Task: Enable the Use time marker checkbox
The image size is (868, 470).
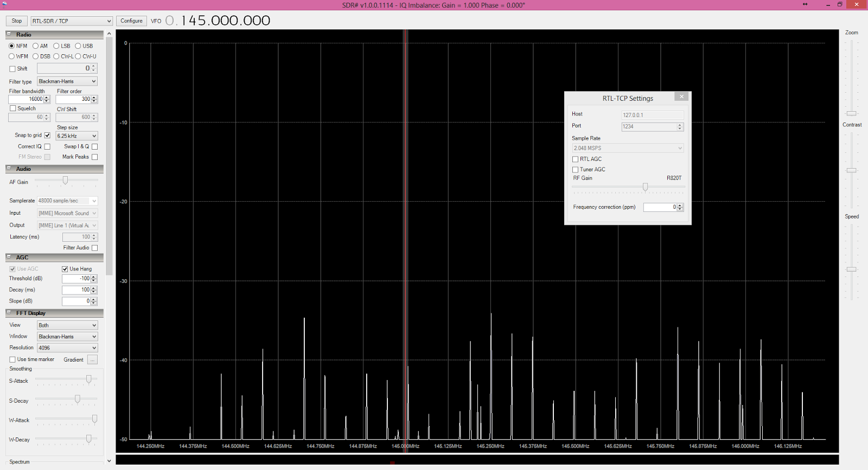Action: tap(12, 359)
